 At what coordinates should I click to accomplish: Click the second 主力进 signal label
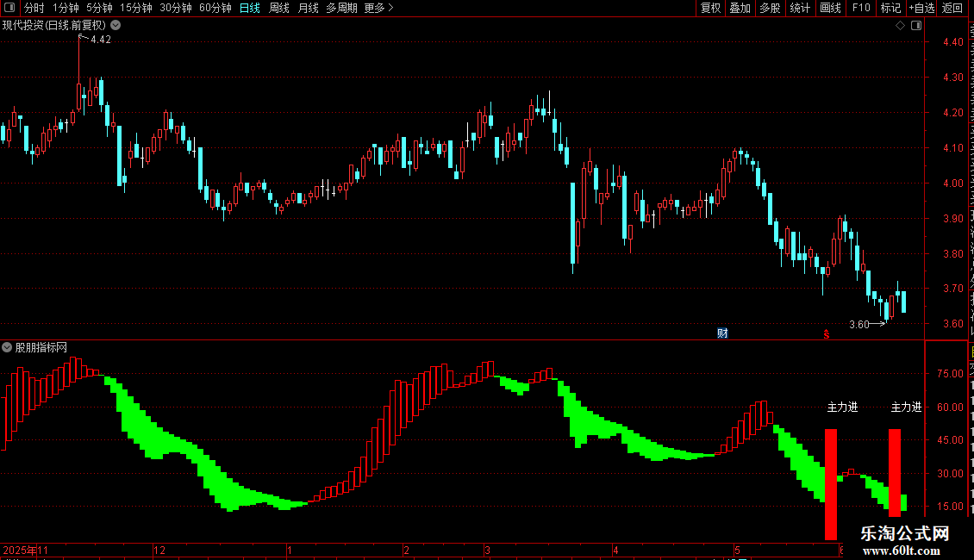coord(906,408)
